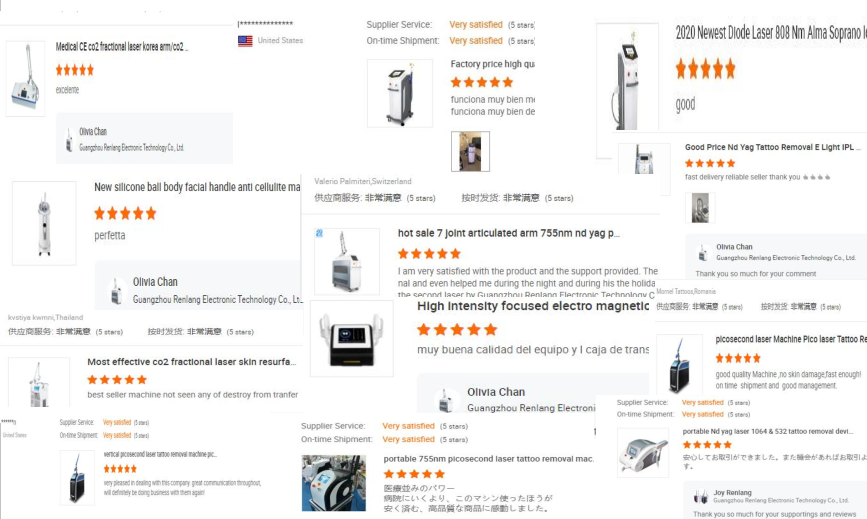Click the 755nm nd yag machine thumbnail
This screenshot has width=867, height=519.
(x=347, y=261)
